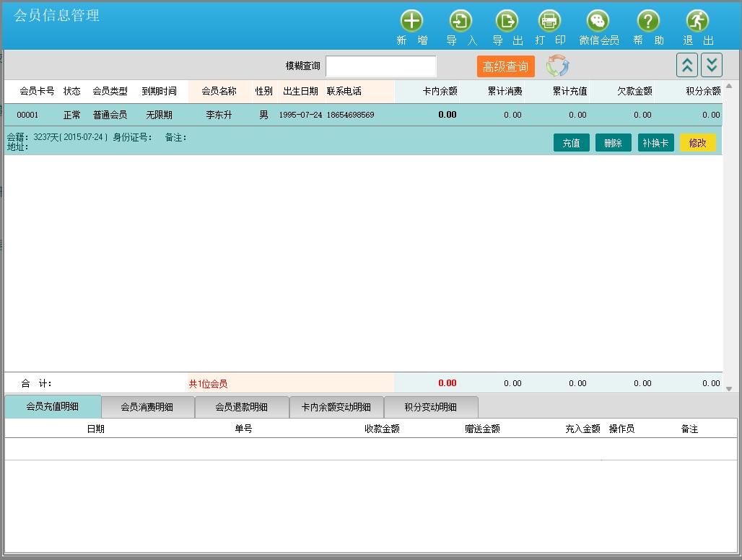742x560 pixels.
Task: Click the 充值 recharge button
Action: (571, 143)
